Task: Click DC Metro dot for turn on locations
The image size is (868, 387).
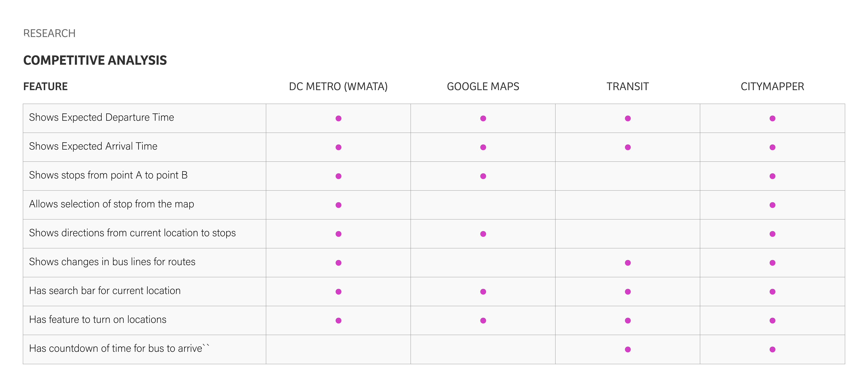Action: 338,320
